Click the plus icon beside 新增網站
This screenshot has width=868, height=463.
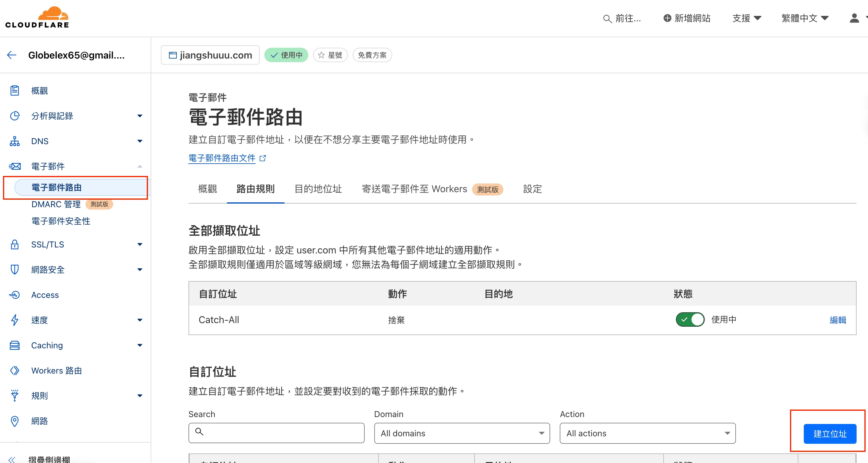point(667,18)
